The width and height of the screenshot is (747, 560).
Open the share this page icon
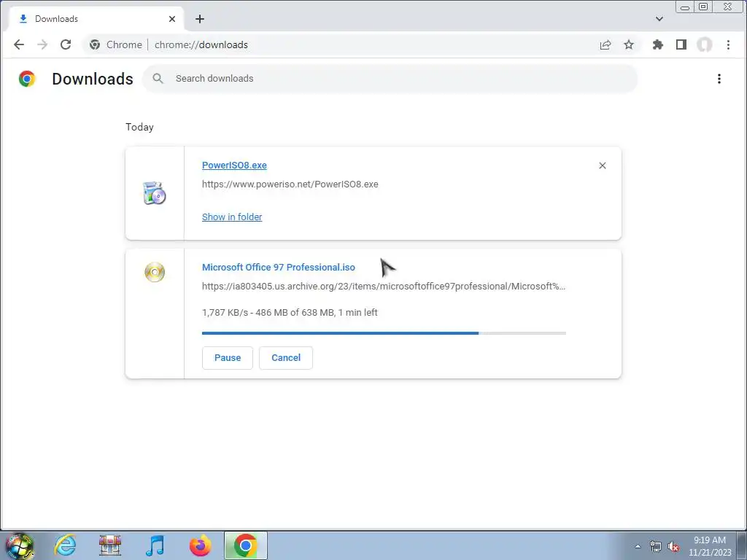[x=605, y=44]
